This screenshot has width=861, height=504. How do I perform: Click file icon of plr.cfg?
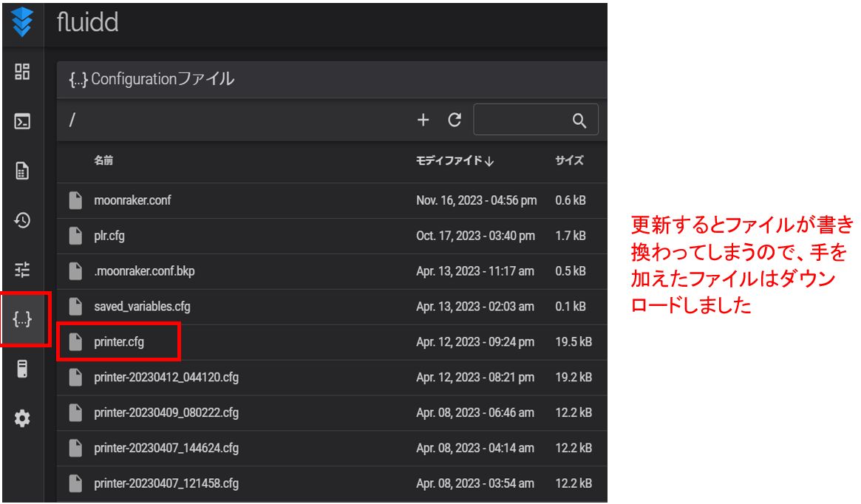(76, 236)
